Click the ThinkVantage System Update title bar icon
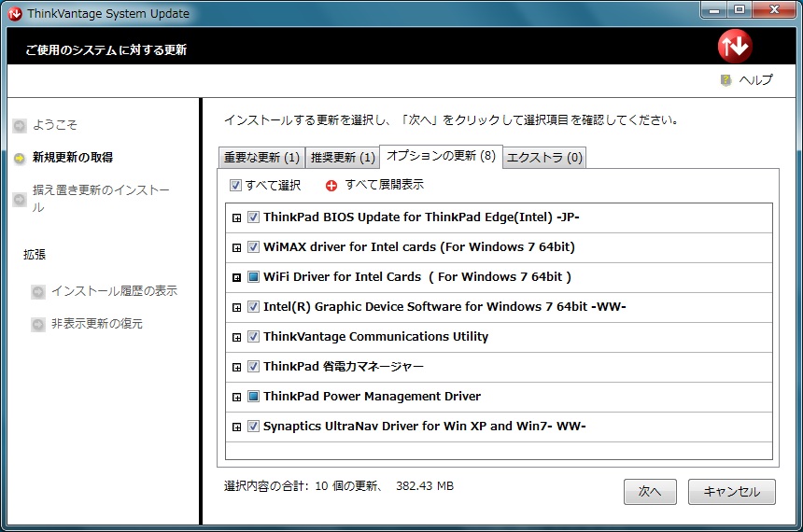The height and width of the screenshot is (532, 803). tap(15, 14)
